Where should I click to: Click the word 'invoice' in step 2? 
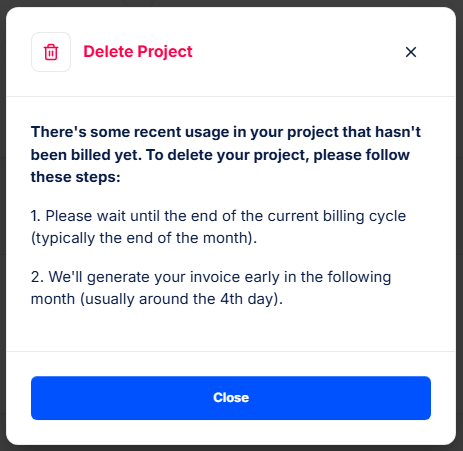tap(215, 277)
